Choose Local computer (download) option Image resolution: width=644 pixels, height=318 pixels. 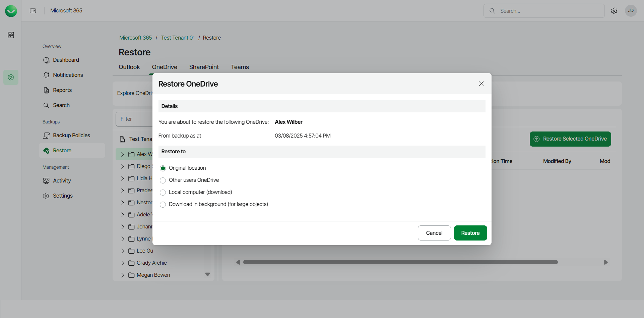click(163, 192)
